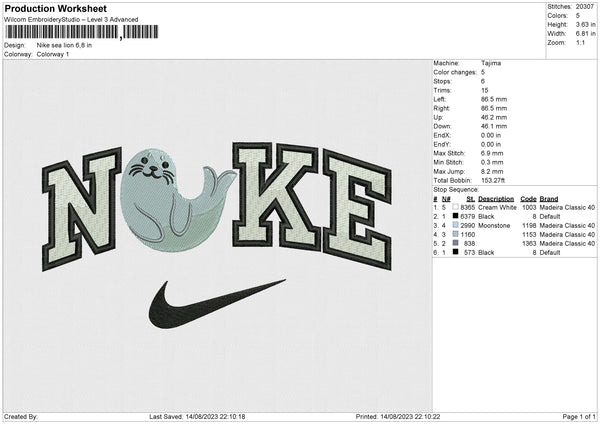This screenshot has width=600, height=424.
Task: Select the embroidered letter E
Action: 357,210
